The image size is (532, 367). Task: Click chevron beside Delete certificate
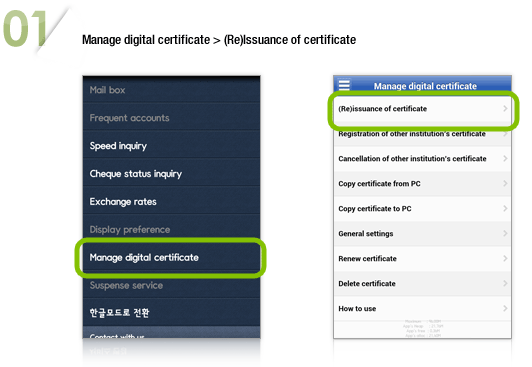505,284
